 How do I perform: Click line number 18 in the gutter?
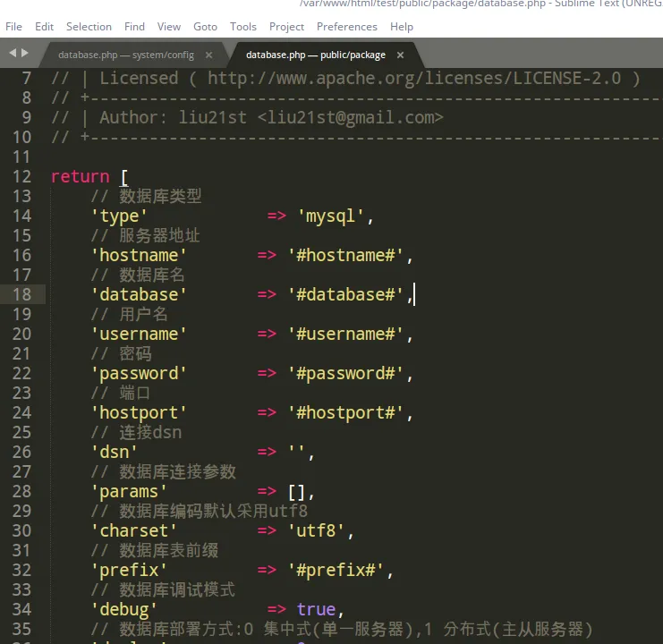point(21,294)
